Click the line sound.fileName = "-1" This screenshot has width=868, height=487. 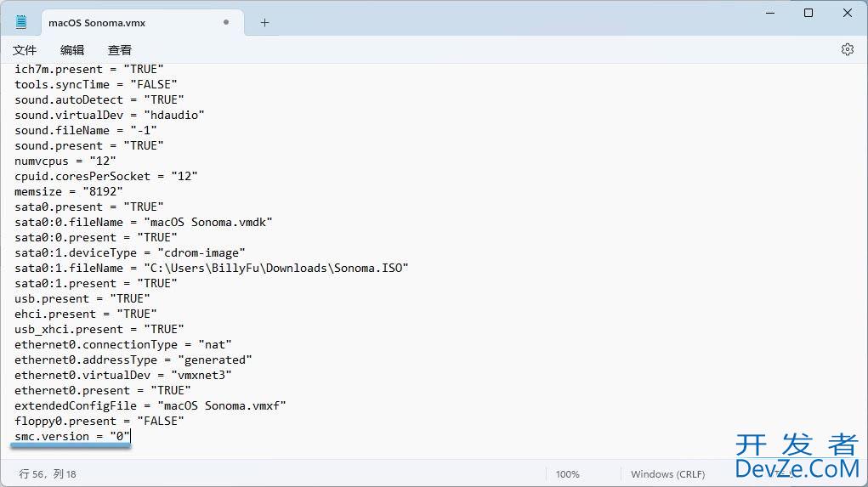(86, 131)
